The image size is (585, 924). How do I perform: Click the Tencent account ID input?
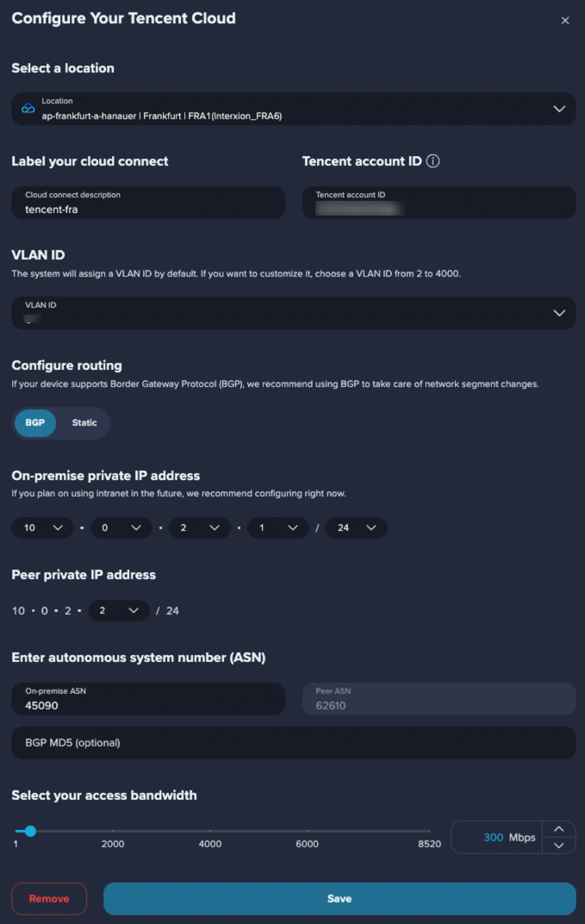coord(439,203)
